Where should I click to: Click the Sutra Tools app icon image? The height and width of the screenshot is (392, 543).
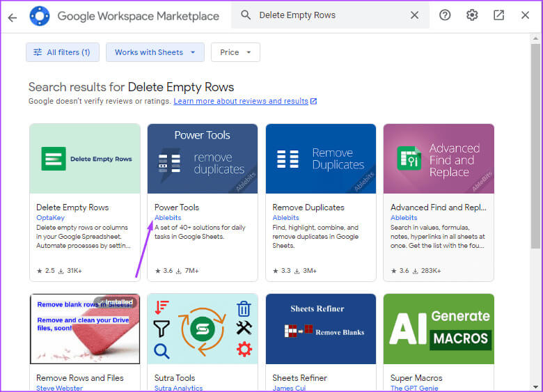[203, 329]
